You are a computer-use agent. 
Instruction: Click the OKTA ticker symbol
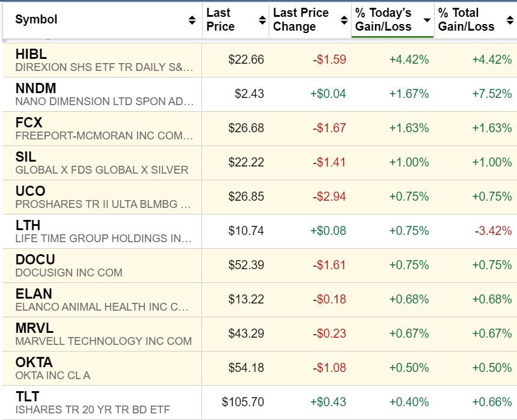pos(34,362)
